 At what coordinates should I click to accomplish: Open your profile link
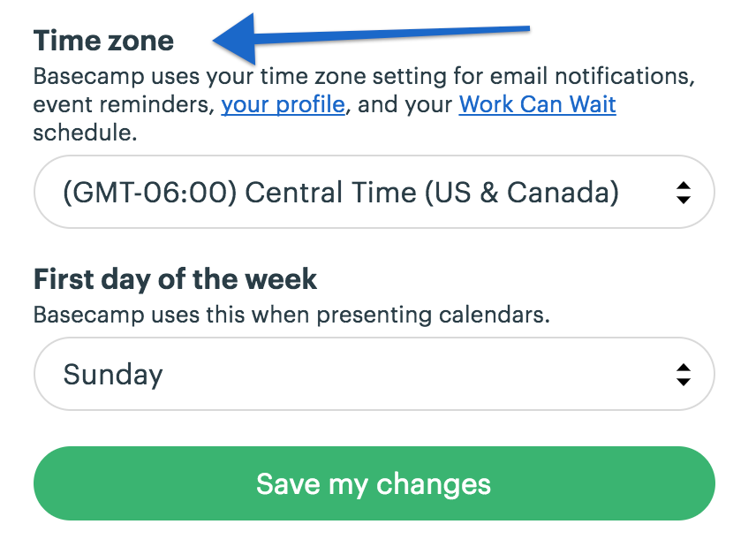[283, 104]
